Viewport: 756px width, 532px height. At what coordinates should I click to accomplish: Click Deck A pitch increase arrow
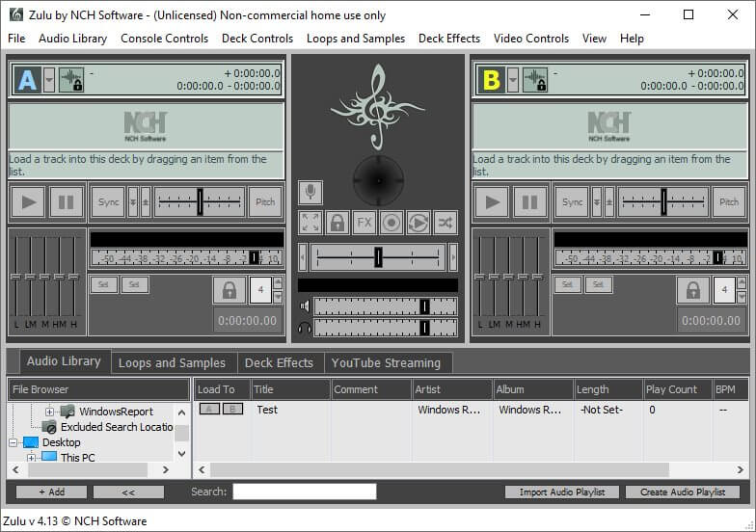pos(145,202)
